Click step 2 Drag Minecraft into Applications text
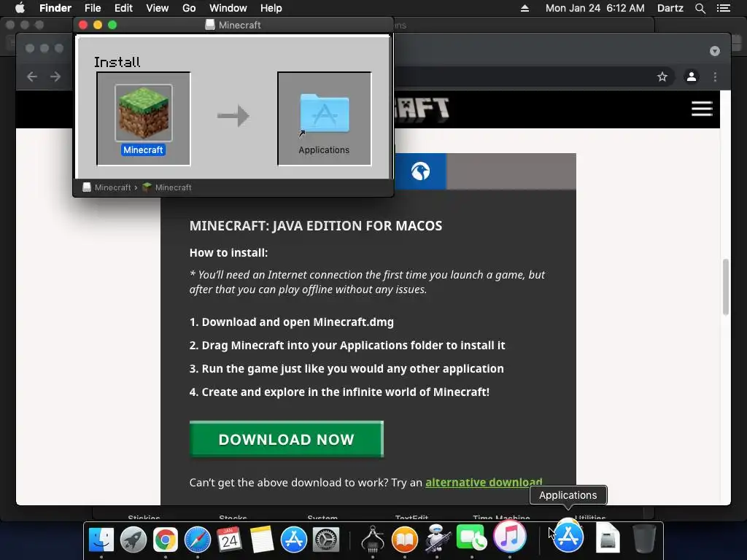Image resolution: width=747 pixels, height=560 pixels. 347,345
